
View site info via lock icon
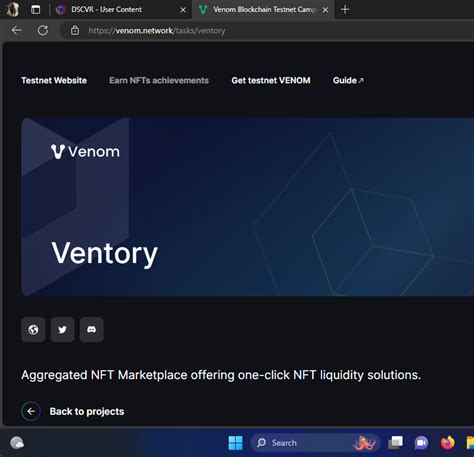coord(75,31)
